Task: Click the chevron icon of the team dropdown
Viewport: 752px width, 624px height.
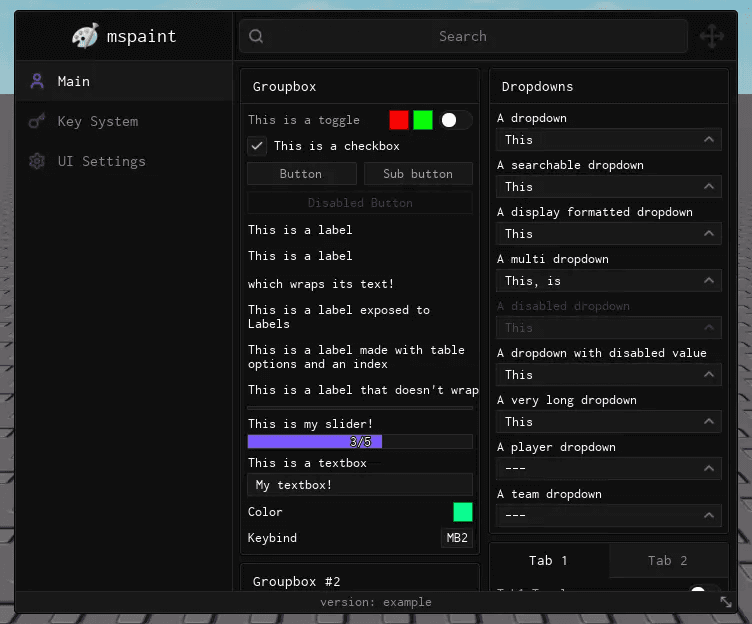Action: [x=709, y=515]
